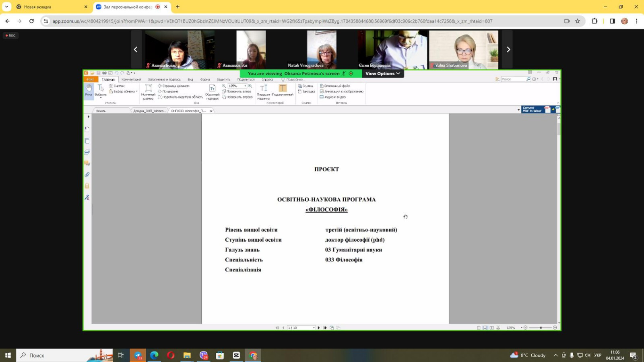Click the status bar zoom slider handle
The width and height of the screenshot is (644, 362).
541,328
